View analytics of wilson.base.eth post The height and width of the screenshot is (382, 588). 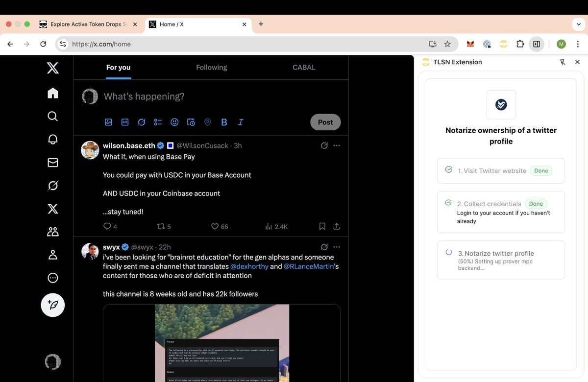point(276,226)
